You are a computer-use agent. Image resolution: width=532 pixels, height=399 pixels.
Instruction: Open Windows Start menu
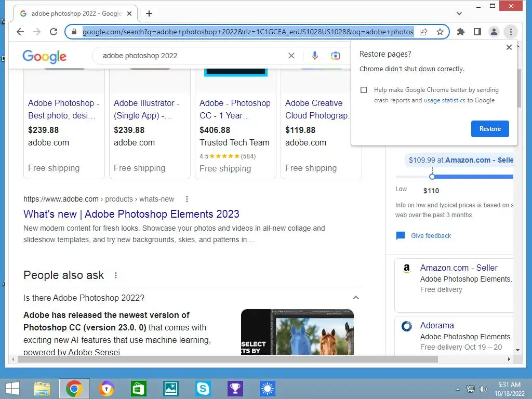click(12, 389)
